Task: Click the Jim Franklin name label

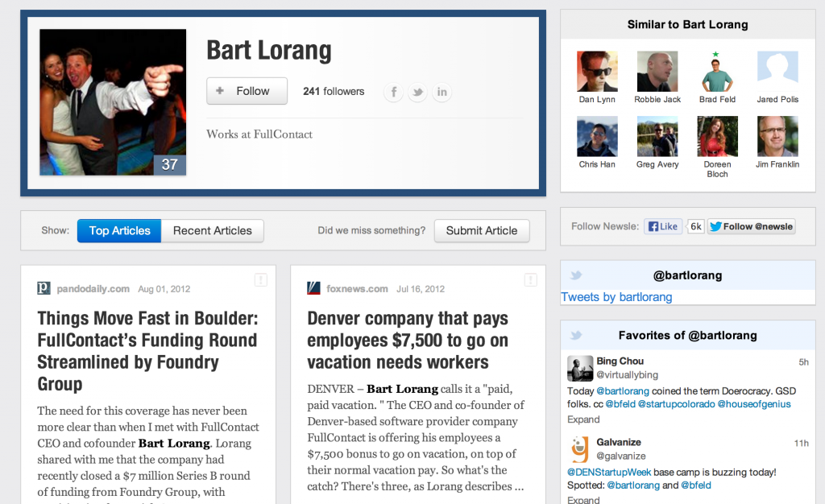Action: click(x=777, y=164)
